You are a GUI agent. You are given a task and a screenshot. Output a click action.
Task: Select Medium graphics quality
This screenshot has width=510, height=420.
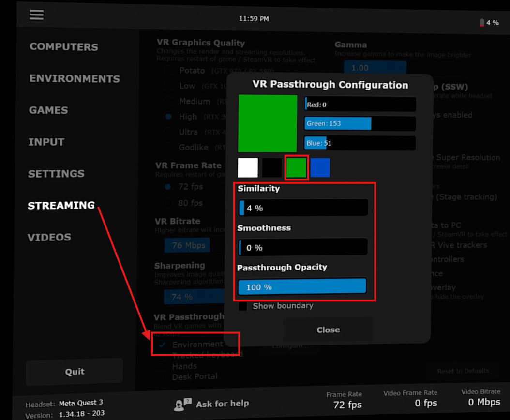coord(168,101)
